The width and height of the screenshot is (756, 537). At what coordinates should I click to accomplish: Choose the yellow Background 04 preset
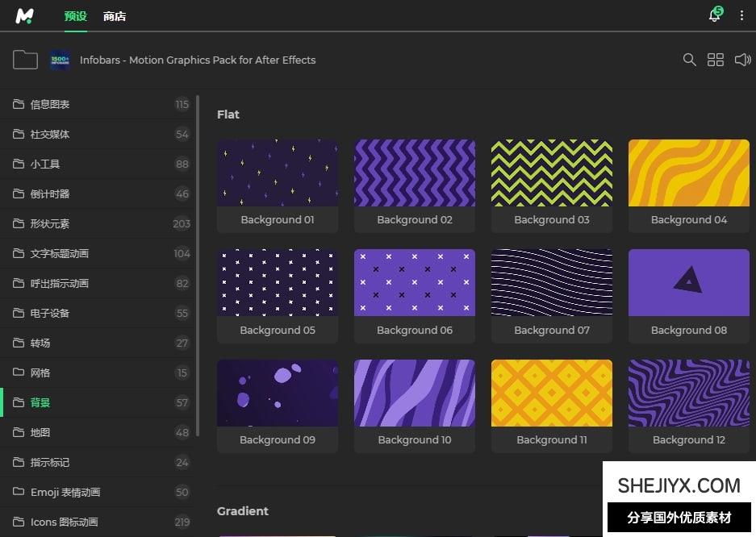point(689,173)
